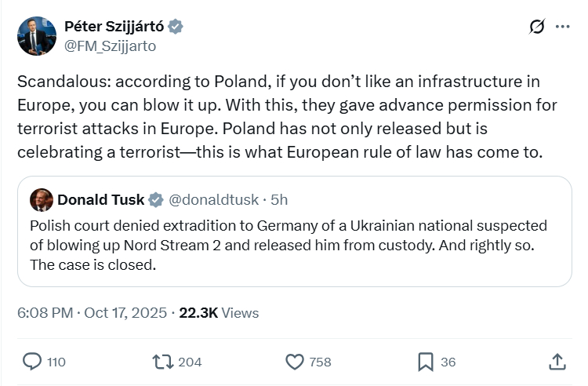View the 22.3K Views analytics

pos(219,312)
